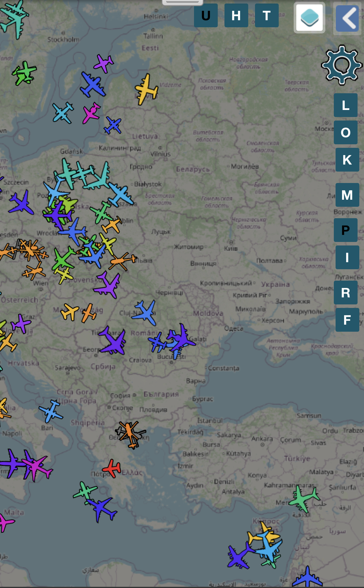This screenshot has width=364, height=588.
Task: Grab the drag handle at top center
Action: point(183,2)
